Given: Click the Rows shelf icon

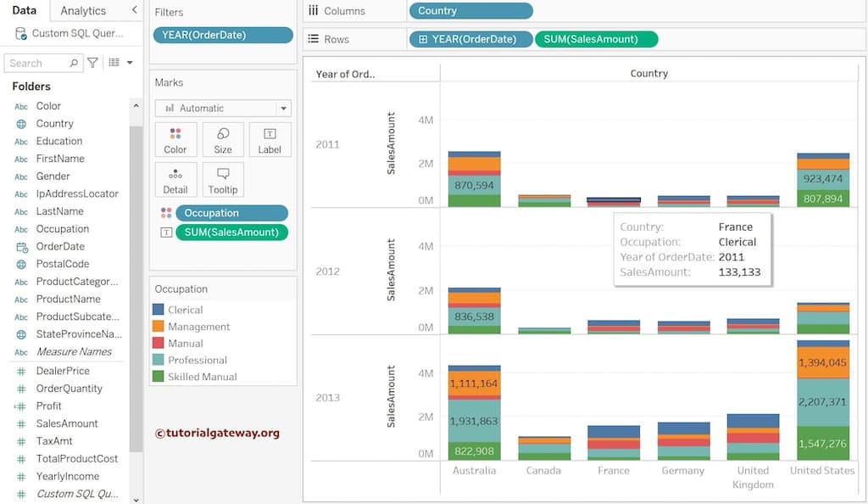Looking at the screenshot, I should (x=314, y=39).
